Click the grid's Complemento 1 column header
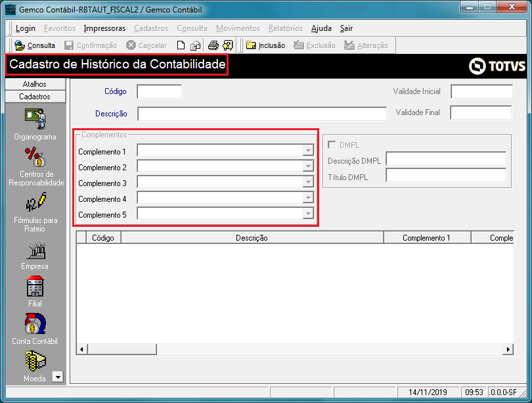Screen dimensions: 532x403 point(427,237)
